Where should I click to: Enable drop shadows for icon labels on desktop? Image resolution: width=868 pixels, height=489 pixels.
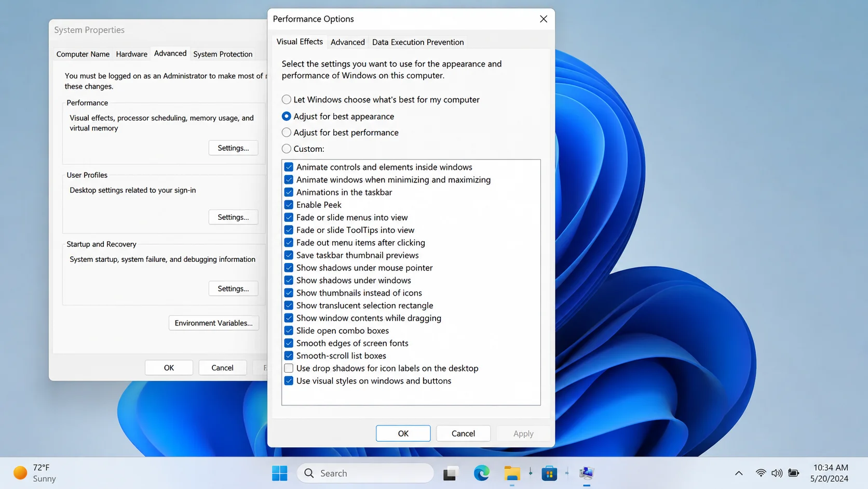pyautogui.click(x=289, y=368)
